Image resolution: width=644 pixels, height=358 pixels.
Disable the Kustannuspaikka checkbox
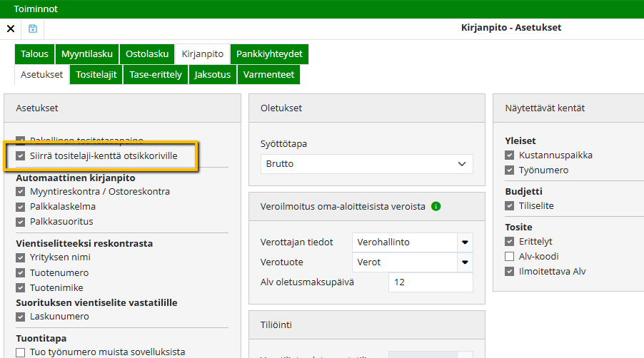pyautogui.click(x=510, y=155)
